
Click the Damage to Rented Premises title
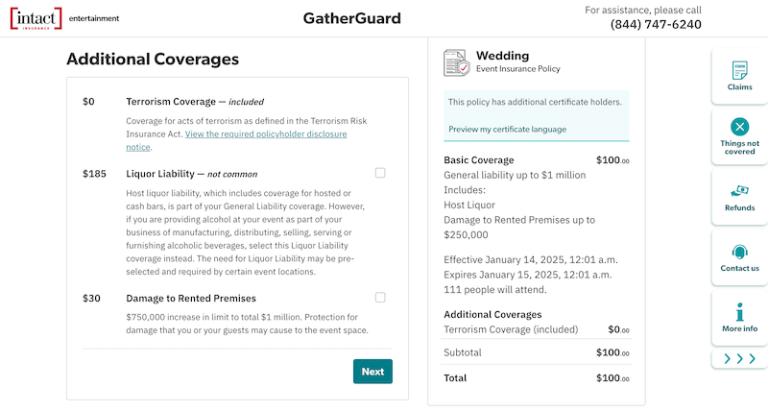(191, 298)
